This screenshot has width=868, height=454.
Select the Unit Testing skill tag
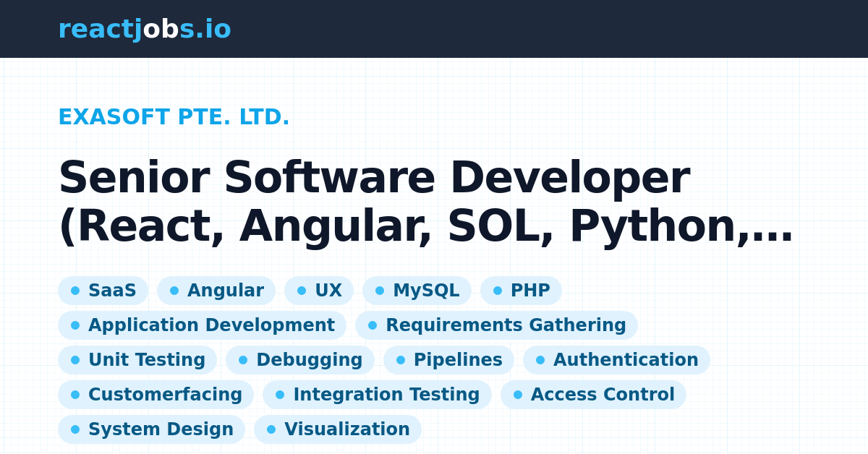pos(137,360)
